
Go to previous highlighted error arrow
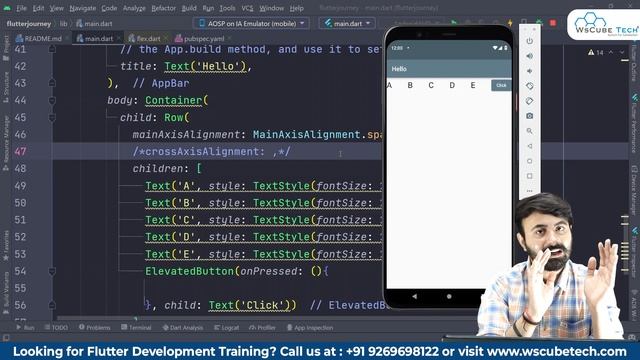611,52
